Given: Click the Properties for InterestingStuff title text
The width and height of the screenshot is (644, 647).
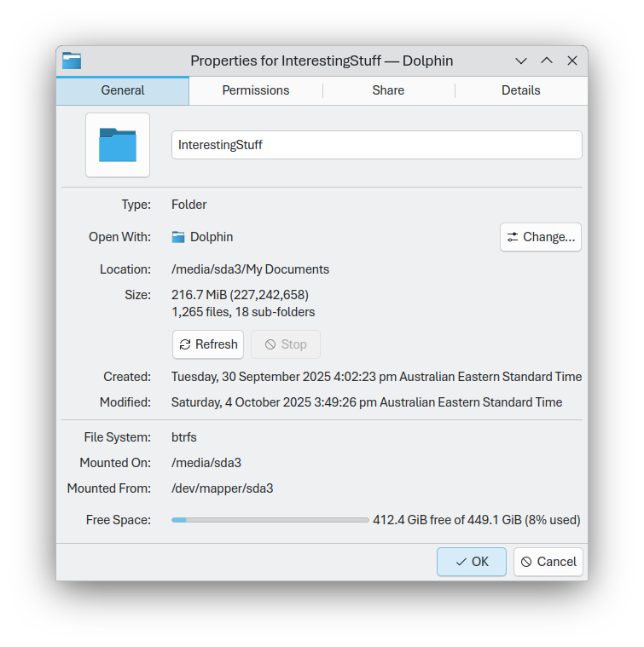Looking at the screenshot, I should (x=322, y=61).
